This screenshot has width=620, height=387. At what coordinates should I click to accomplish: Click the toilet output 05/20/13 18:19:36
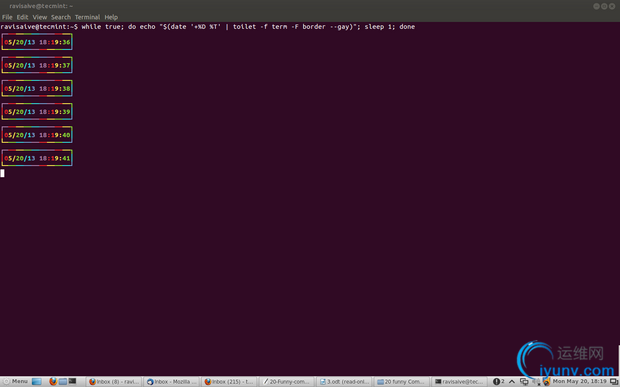pyautogui.click(x=37, y=42)
